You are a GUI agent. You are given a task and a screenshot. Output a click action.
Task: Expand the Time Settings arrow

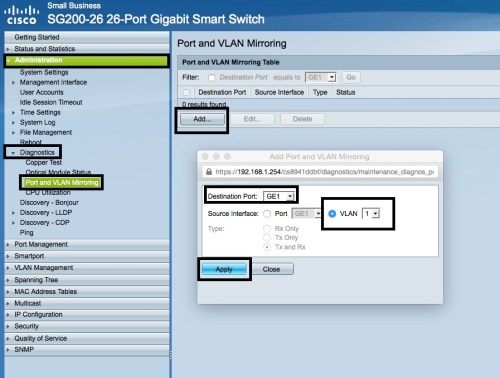click(13, 112)
